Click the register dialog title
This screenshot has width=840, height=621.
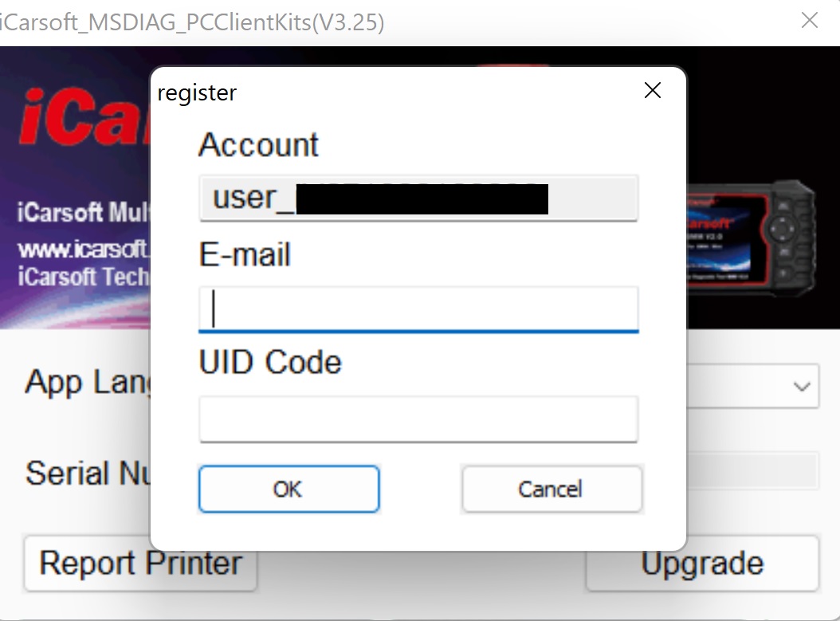point(197,92)
